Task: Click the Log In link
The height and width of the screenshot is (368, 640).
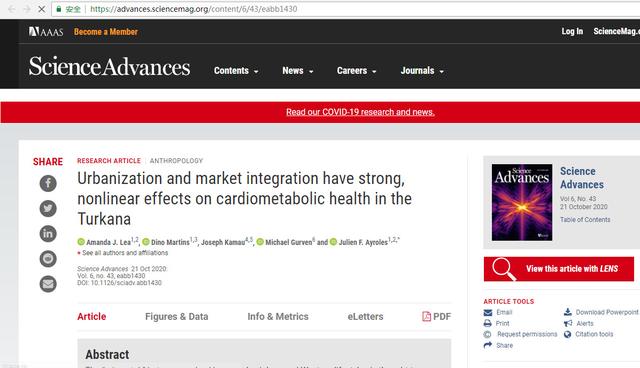Action: [572, 31]
